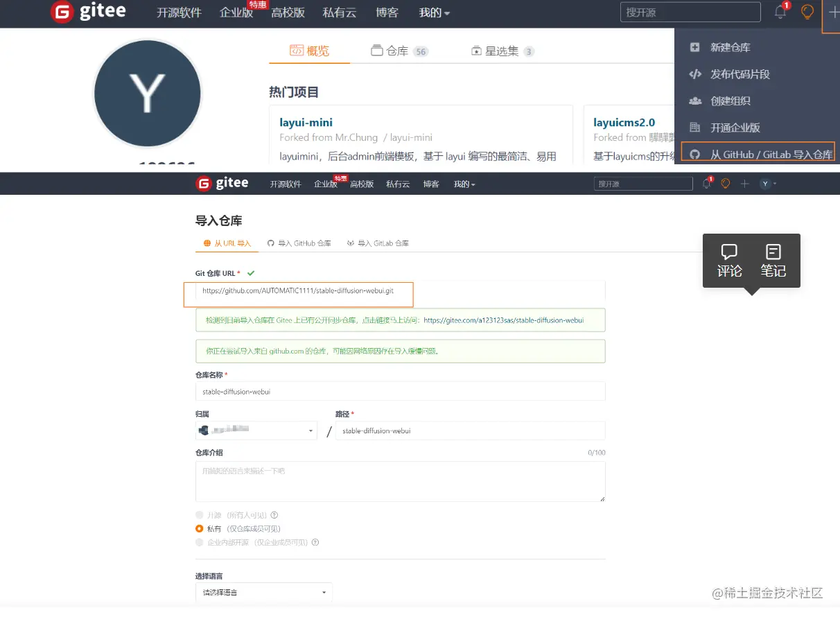Select the 从 URL 导入 tab
This screenshot has width=840, height=617.
coord(227,243)
